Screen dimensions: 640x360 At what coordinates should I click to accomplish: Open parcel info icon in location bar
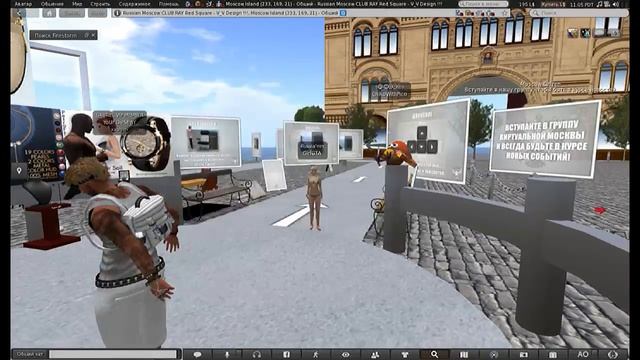118,13
